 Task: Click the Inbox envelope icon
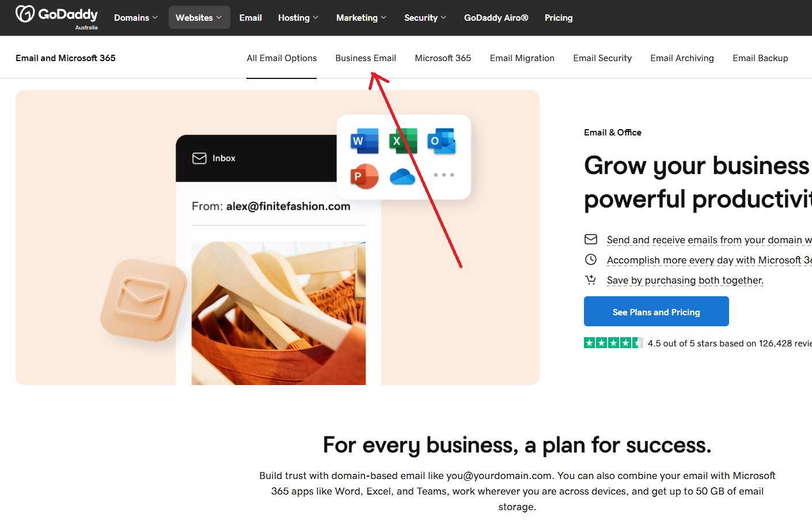click(x=199, y=158)
